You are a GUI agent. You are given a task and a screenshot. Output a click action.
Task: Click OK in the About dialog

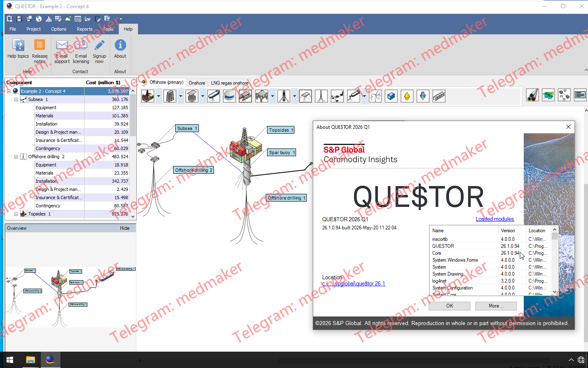coord(450,306)
